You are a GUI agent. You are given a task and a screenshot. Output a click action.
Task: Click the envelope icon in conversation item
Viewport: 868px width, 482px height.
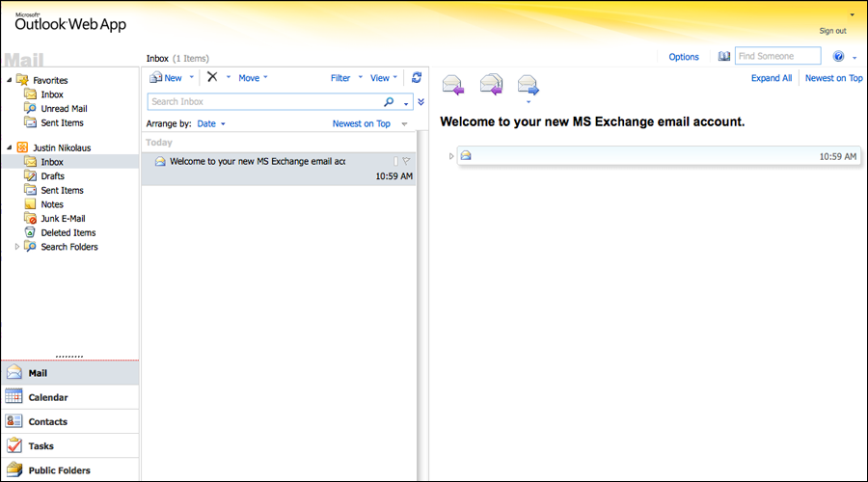tap(466, 156)
